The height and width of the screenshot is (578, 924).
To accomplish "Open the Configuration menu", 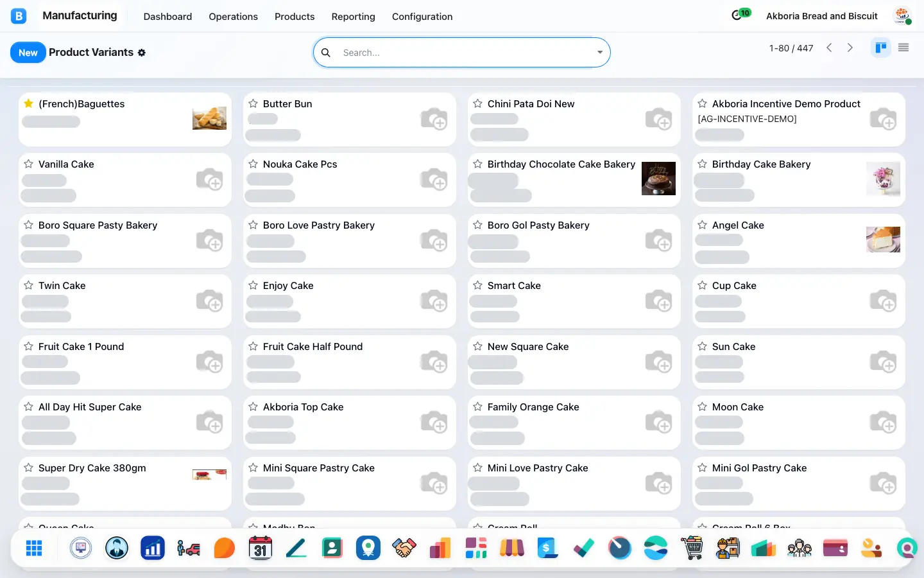I will point(422,17).
